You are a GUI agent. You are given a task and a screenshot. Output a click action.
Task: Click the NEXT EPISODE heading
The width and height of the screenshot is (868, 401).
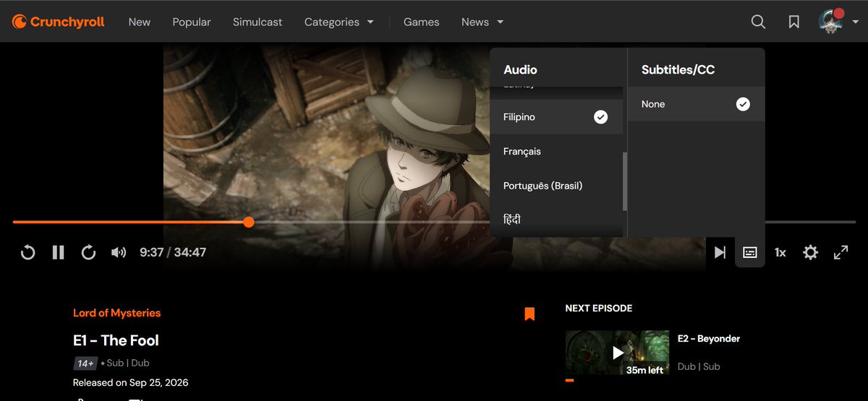[x=599, y=308]
